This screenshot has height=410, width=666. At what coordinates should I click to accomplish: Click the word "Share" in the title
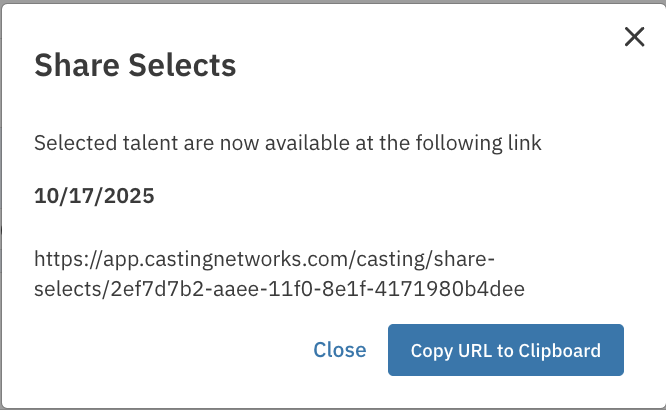tap(73, 66)
